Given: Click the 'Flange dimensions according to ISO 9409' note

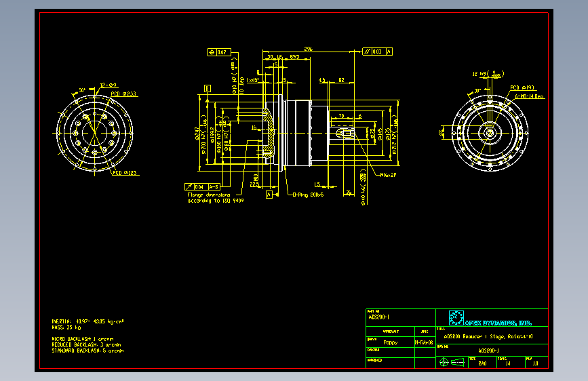Looking at the screenshot, I should tap(216, 198).
